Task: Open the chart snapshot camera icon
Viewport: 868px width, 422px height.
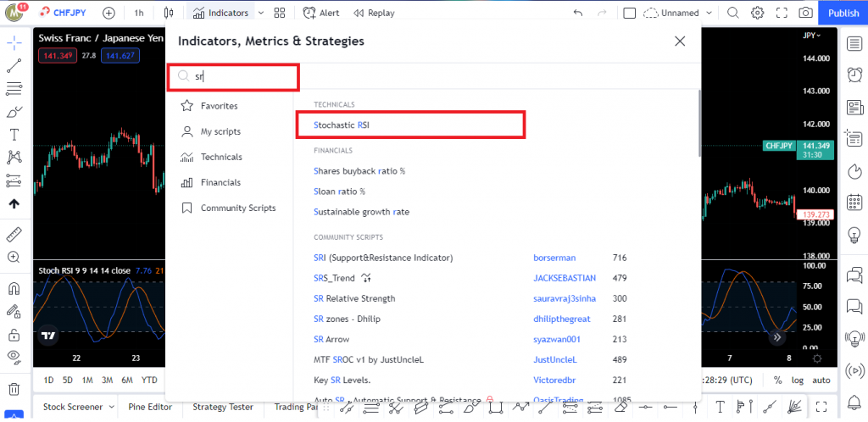Action: pos(805,13)
